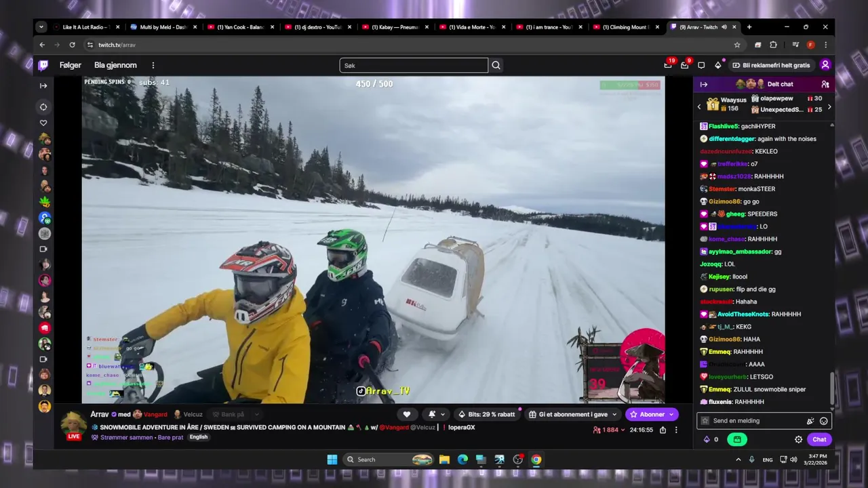Open File Explorer from the taskbar
Viewport: 868px width, 488px height.
coord(444,460)
